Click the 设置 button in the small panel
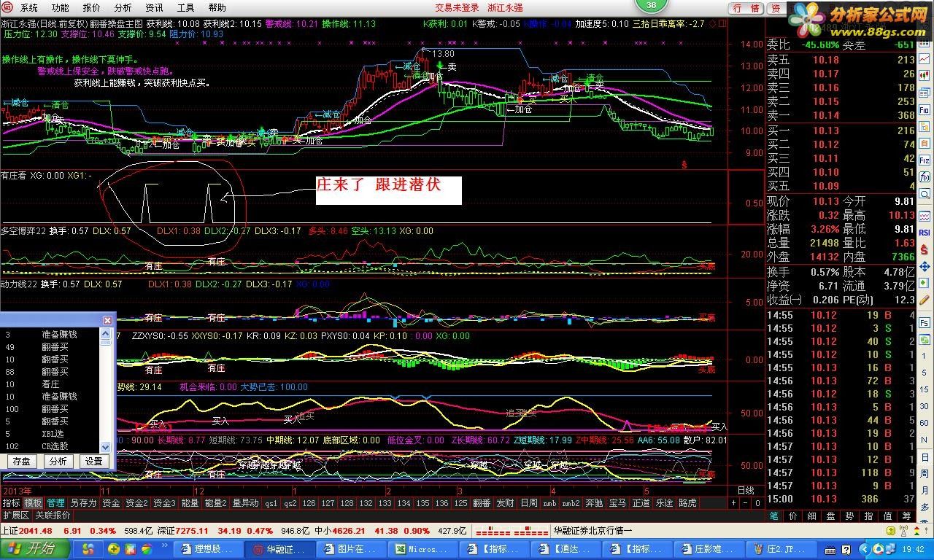 point(94,461)
